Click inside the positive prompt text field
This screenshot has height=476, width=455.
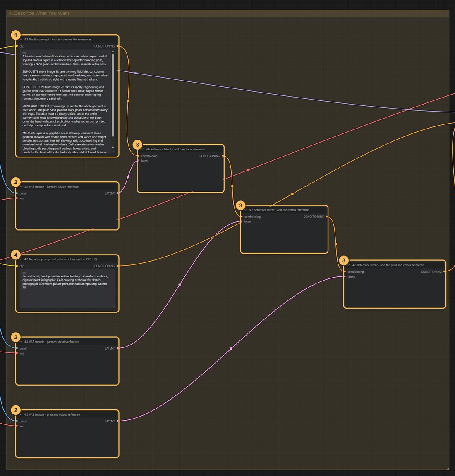point(66,102)
